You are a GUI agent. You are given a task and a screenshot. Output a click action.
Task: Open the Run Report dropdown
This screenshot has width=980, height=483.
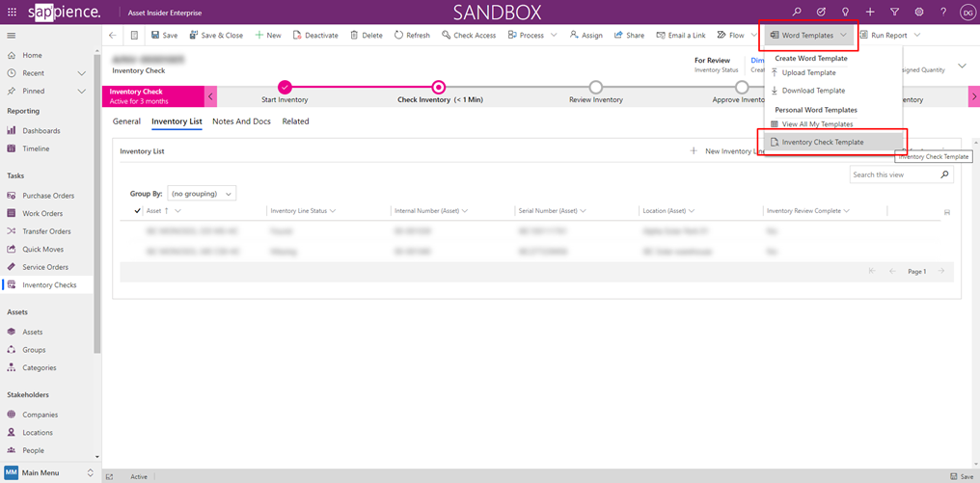click(x=889, y=36)
